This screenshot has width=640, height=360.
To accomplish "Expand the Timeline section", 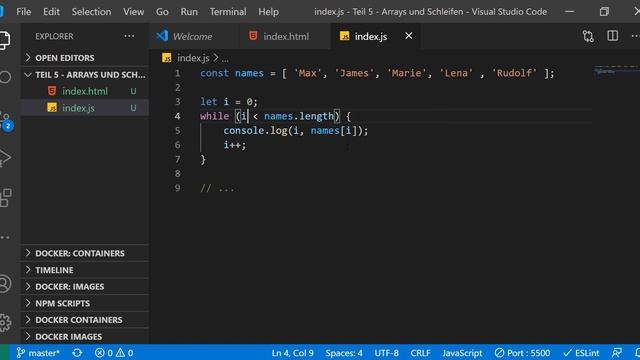I will click(85, 270).
